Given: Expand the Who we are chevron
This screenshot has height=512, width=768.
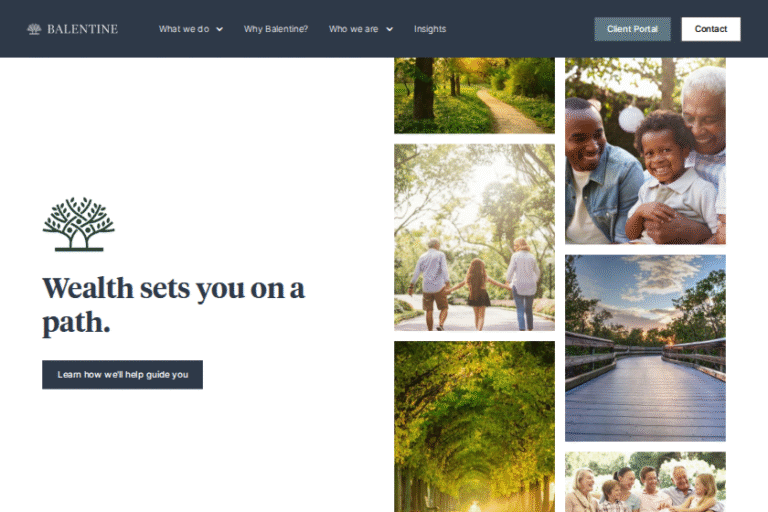Looking at the screenshot, I should coord(389,29).
